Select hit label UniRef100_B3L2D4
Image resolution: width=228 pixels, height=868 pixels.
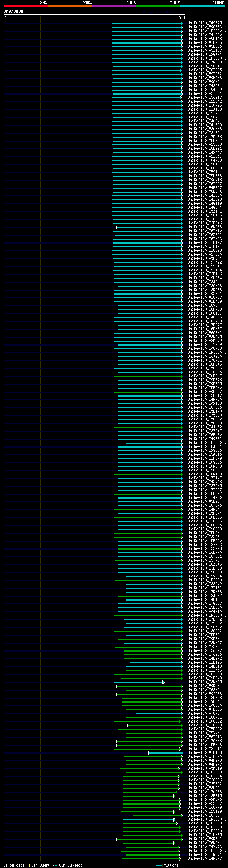[x=204, y=788]
